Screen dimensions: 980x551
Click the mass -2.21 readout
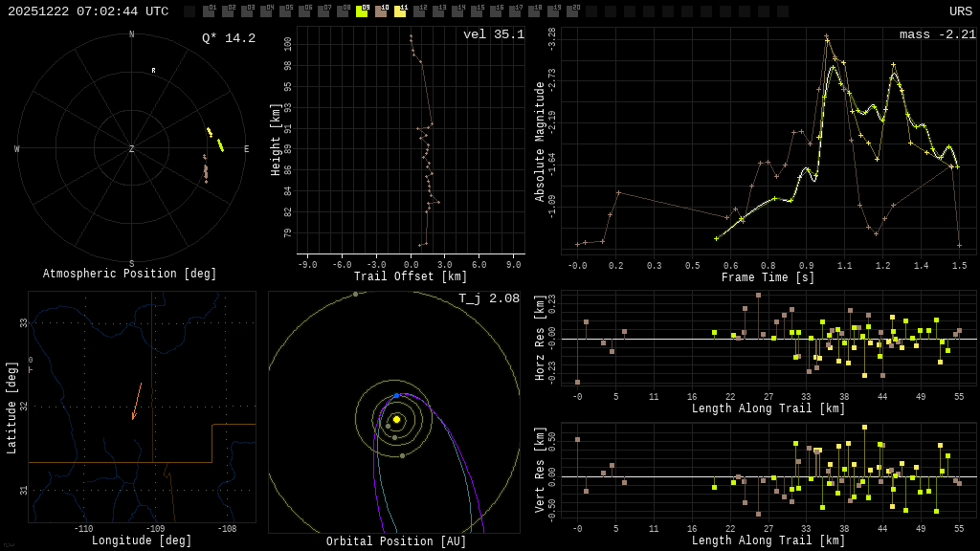point(937,34)
